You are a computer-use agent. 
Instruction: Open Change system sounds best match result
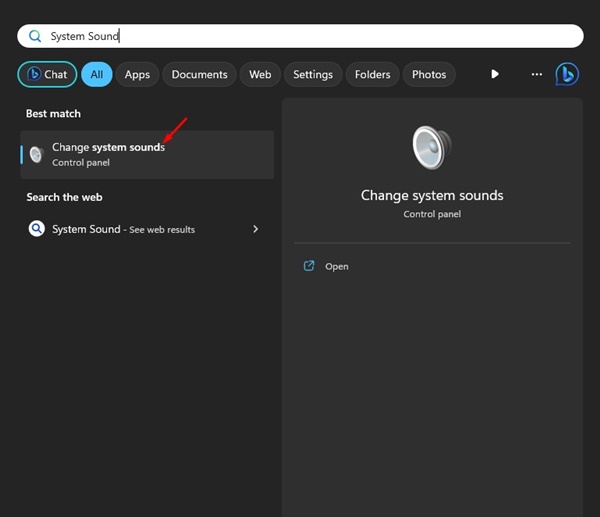[x=147, y=155]
